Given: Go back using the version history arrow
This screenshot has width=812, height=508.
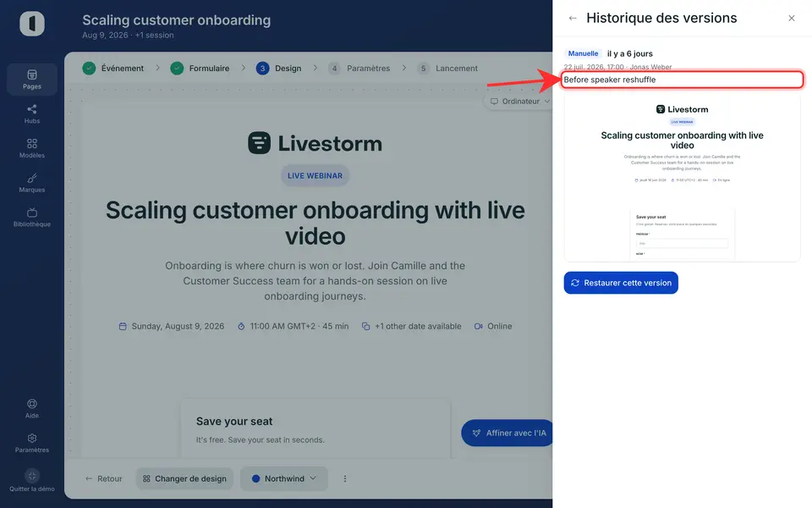Looking at the screenshot, I should [x=573, y=18].
